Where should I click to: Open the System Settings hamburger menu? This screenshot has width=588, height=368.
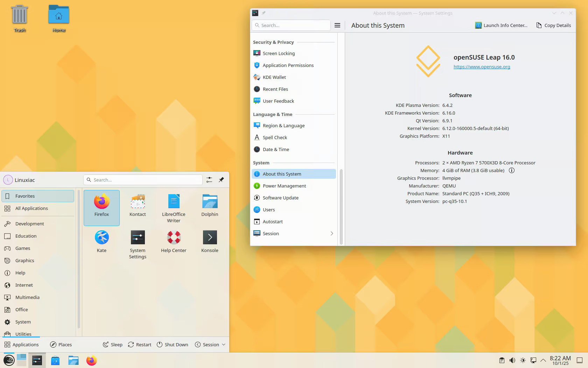[x=337, y=25]
